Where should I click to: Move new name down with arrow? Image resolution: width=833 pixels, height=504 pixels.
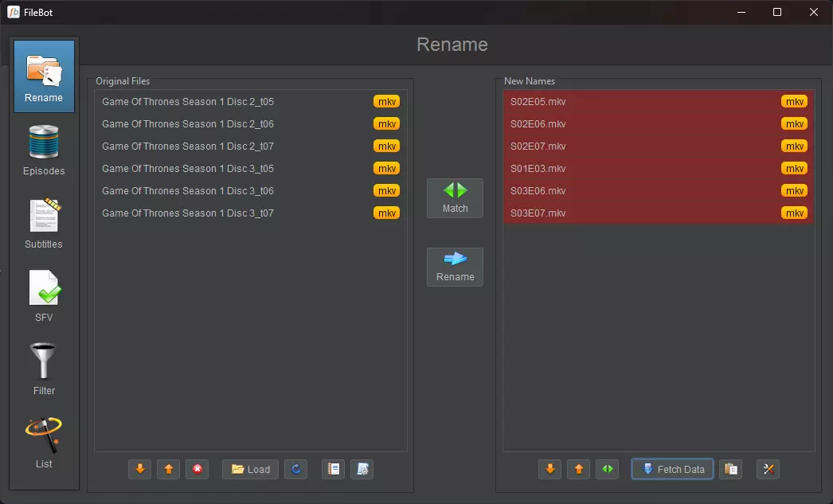point(549,470)
